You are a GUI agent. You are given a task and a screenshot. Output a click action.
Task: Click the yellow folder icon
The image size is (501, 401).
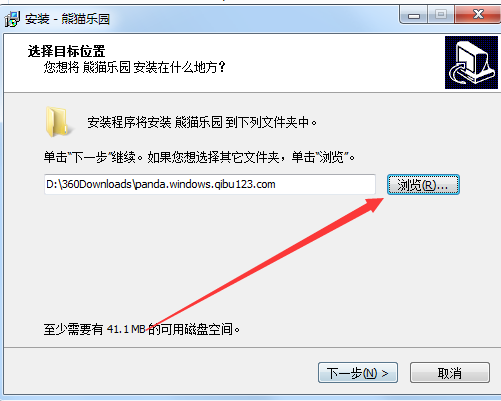(57, 122)
